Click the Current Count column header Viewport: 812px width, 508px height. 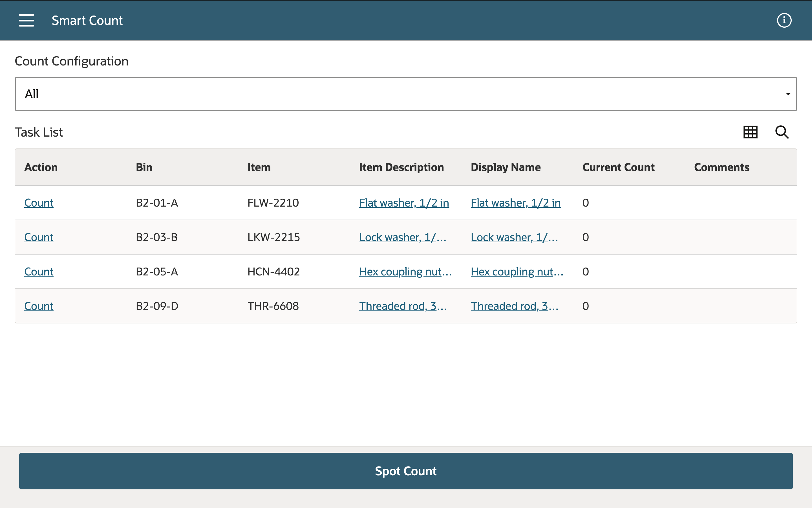618,167
